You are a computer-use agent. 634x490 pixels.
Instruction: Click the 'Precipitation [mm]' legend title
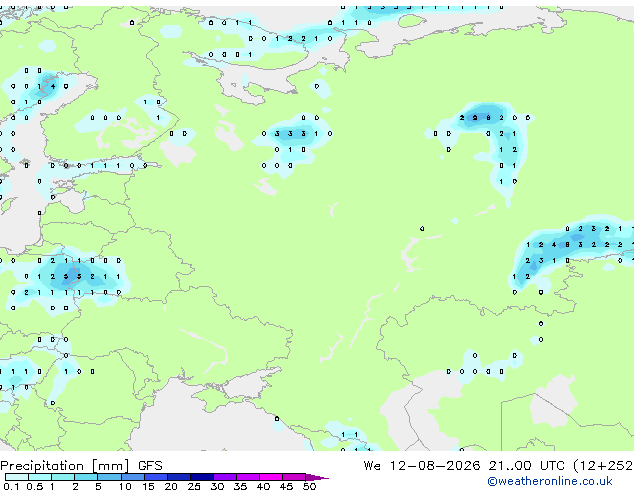(65, 466)
